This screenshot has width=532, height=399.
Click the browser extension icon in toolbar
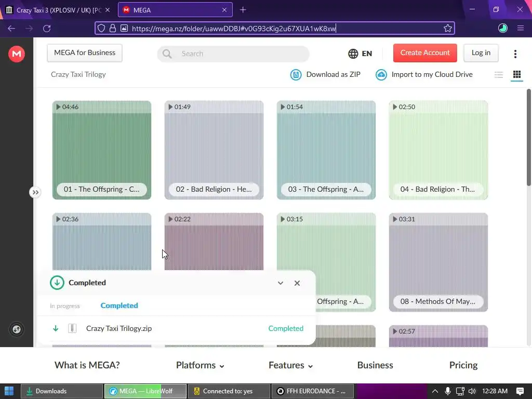pyautogui.click(x=502, y=29)
